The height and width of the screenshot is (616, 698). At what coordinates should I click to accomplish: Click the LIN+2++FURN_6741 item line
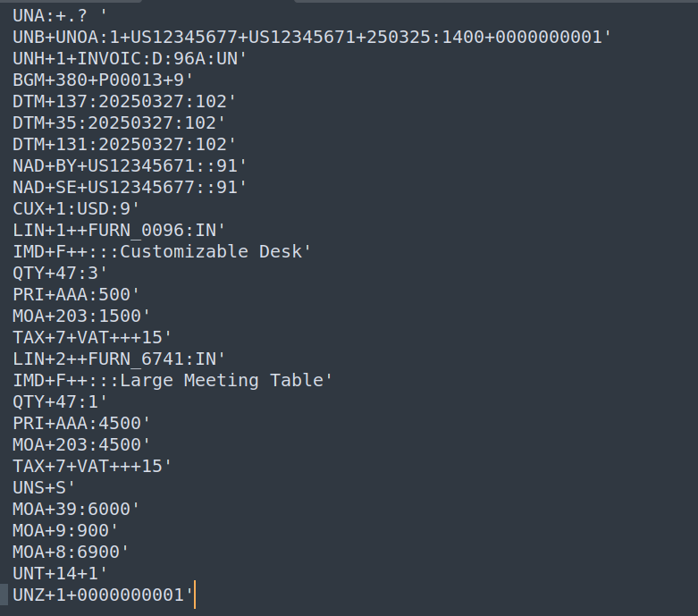click(119, 359)
